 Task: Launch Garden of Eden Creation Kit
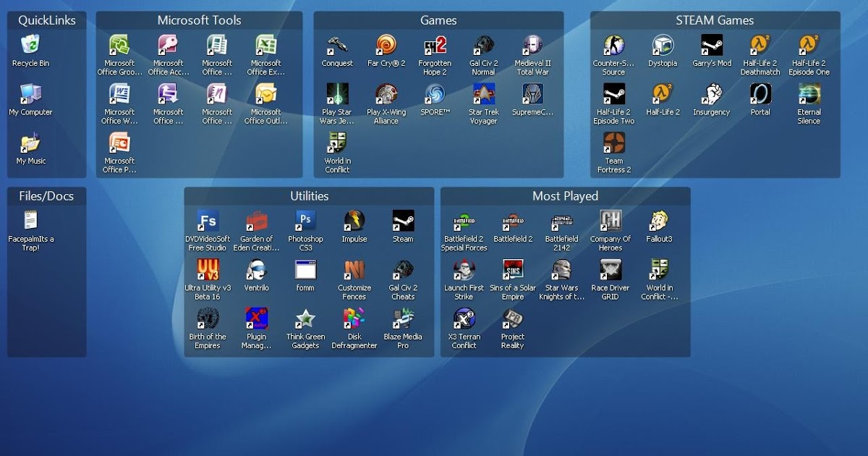[x=257, y=220]
